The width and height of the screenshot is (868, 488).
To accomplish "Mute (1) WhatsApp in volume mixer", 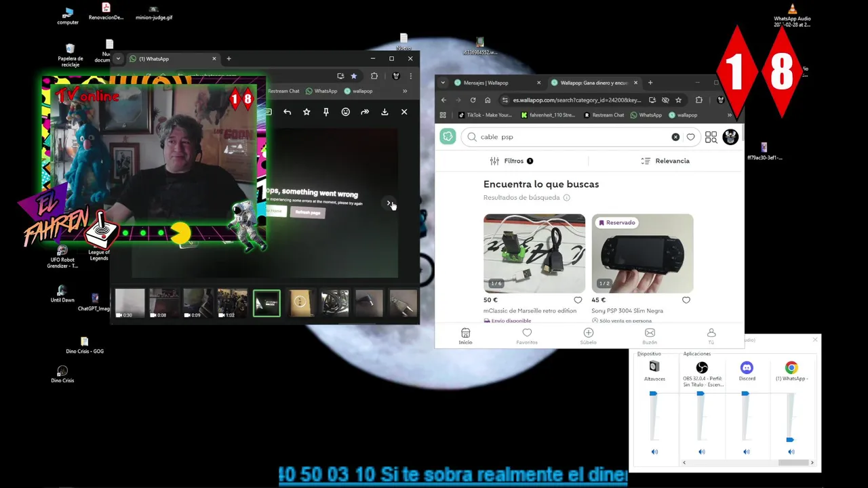I will point(791,452).
